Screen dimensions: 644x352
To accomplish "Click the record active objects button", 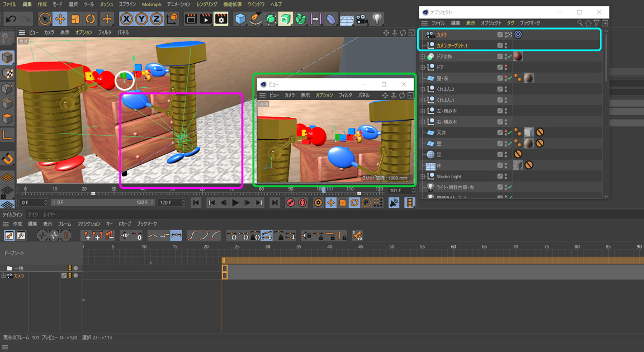I will pyautogui.click(x=291, y=203).
